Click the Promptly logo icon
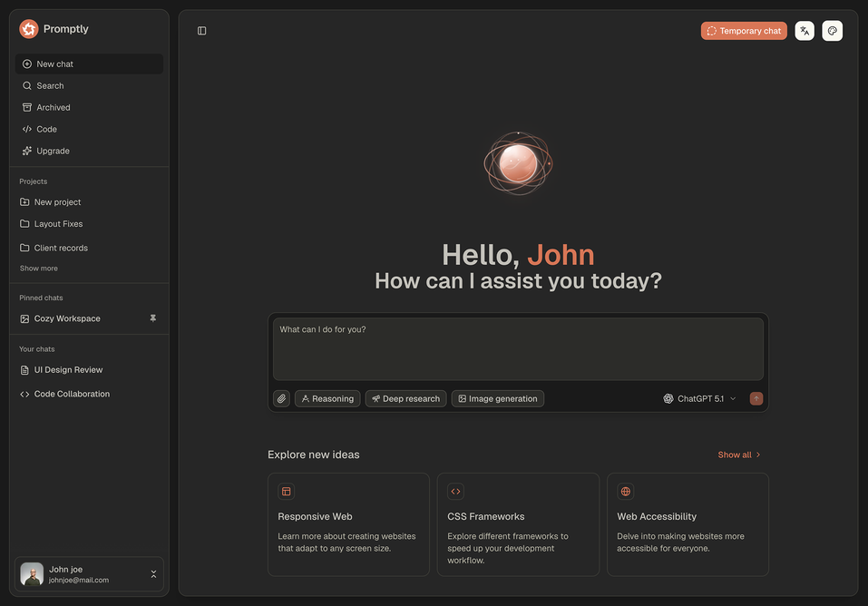 pyautogui.click(x=29, y=29)
